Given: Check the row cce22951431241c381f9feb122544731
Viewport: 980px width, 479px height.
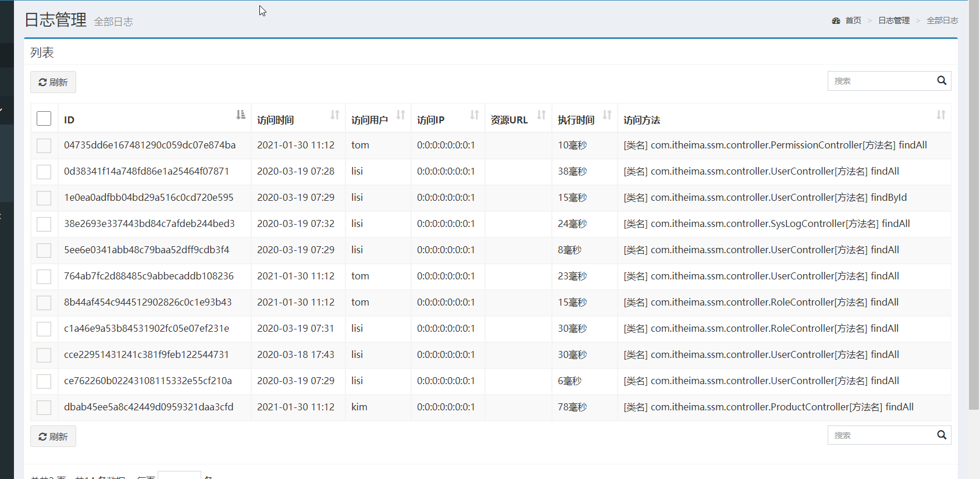Looking at the screenshot, I should tap(44, 355).
